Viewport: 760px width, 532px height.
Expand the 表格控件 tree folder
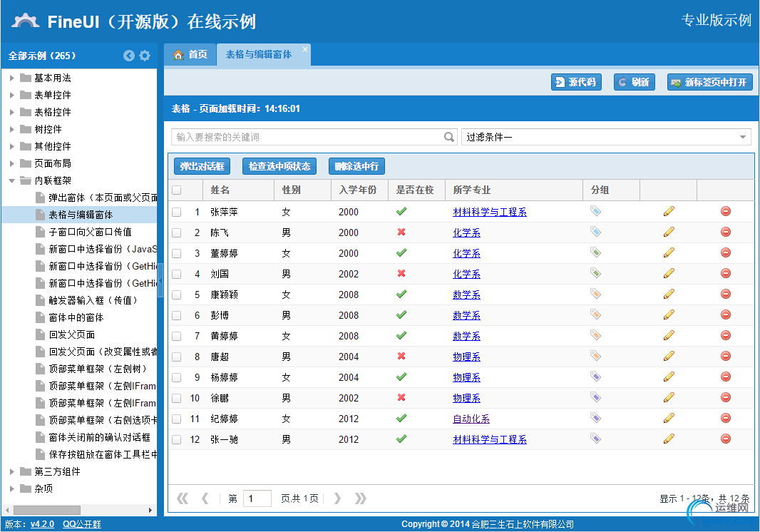coord(12,112)
